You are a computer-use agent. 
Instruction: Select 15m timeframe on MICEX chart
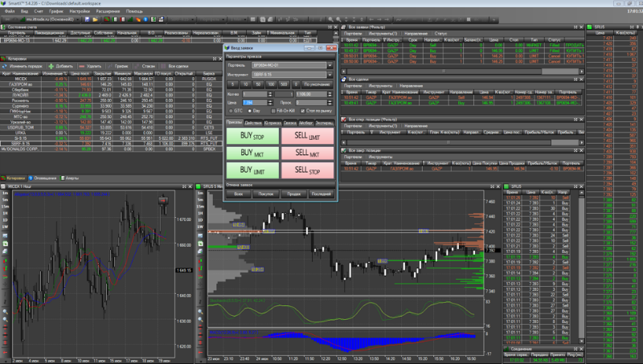point(5,207)
